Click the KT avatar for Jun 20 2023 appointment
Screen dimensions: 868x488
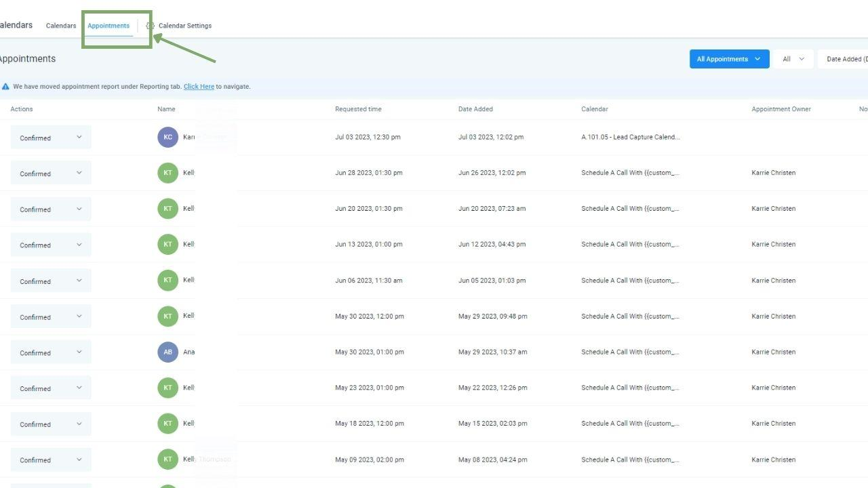tap(168, 209)
